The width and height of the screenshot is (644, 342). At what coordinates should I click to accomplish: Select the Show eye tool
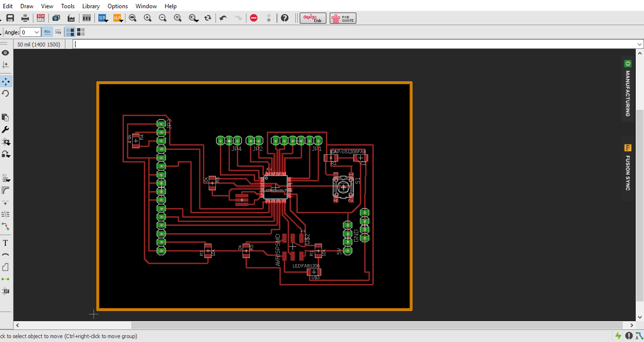tap(6, 53)
